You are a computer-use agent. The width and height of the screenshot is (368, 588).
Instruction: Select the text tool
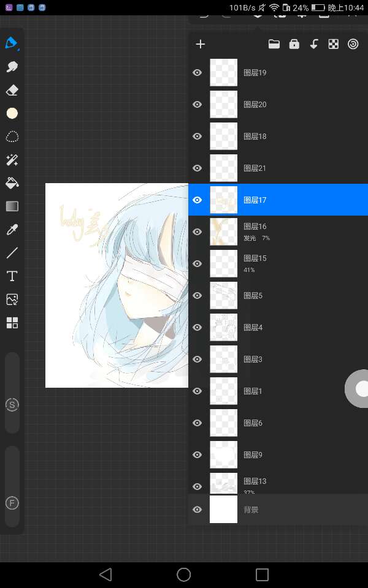tap(12, 276)
